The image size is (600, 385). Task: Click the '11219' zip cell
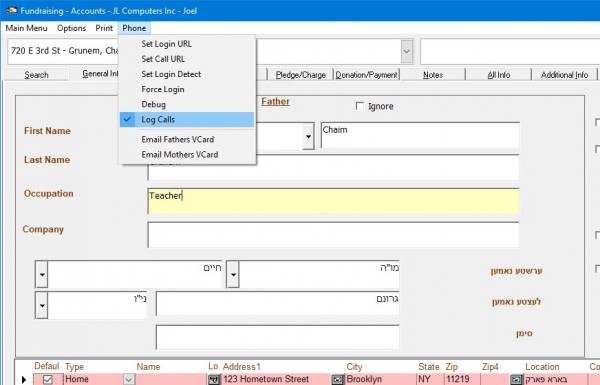pos(461,379)
